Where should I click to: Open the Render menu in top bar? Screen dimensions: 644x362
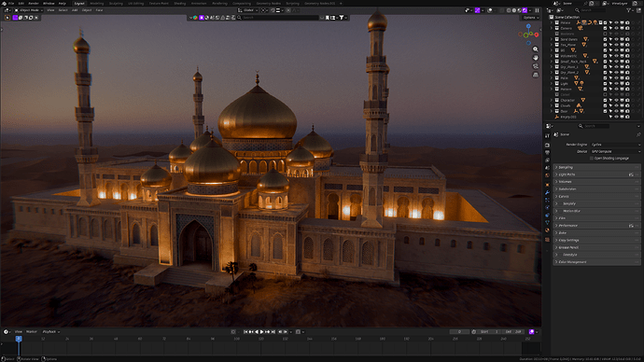click(34, 4)
